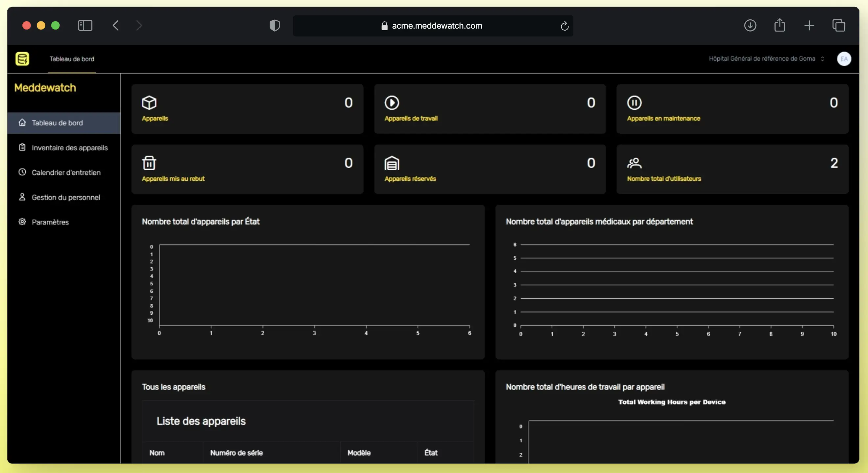Show tab overview in Safari

click(838, 25)
